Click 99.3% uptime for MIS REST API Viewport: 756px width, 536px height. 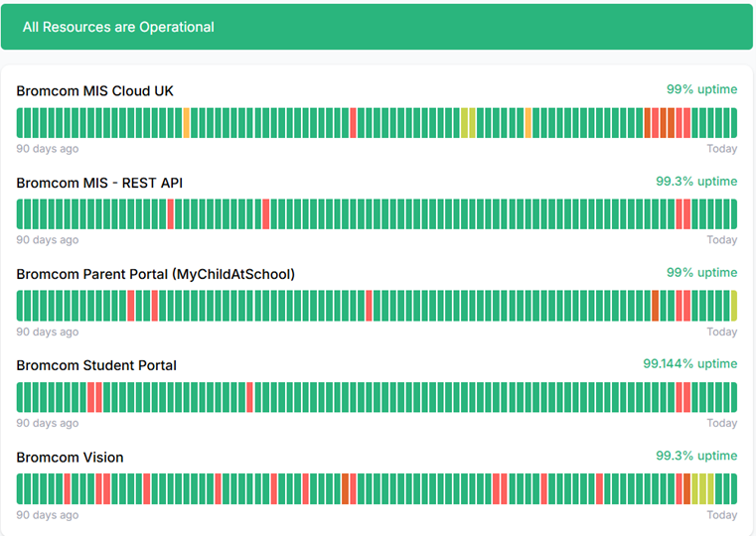point(696,181)
